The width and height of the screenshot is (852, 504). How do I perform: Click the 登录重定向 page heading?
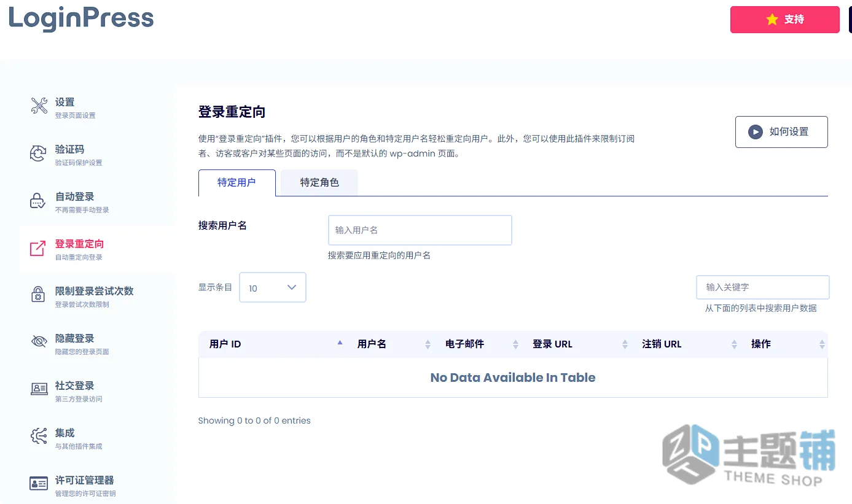[232, 112]
